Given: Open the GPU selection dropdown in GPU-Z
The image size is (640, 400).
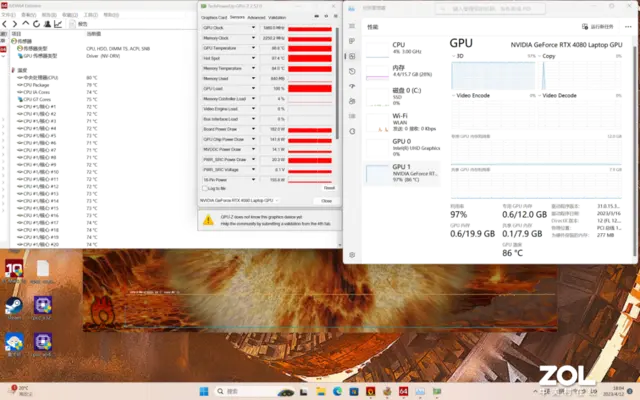Looking at the screenshot, I should click(239, 200).
